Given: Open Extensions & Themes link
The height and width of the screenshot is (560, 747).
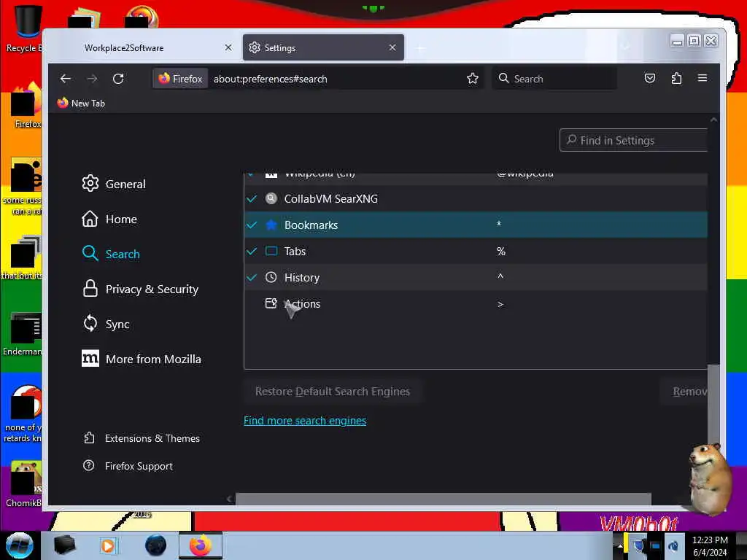Looking at the screenshot, I should point(142,438).
